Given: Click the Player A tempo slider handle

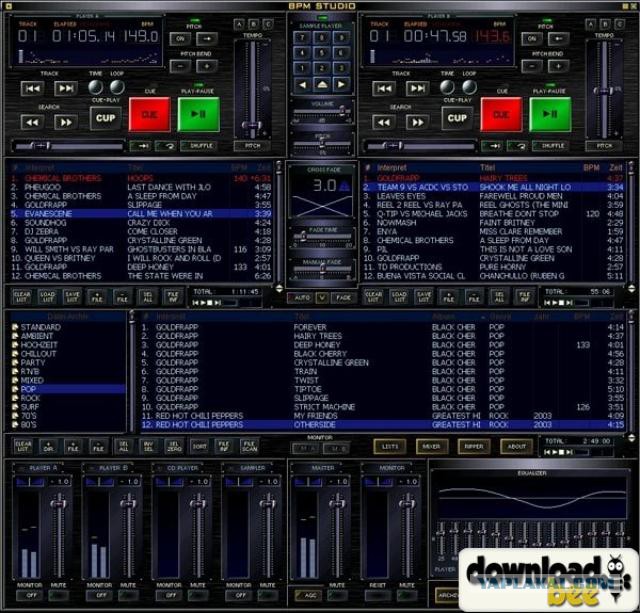Looking at the screenshot, I should [x=252, y=125].
